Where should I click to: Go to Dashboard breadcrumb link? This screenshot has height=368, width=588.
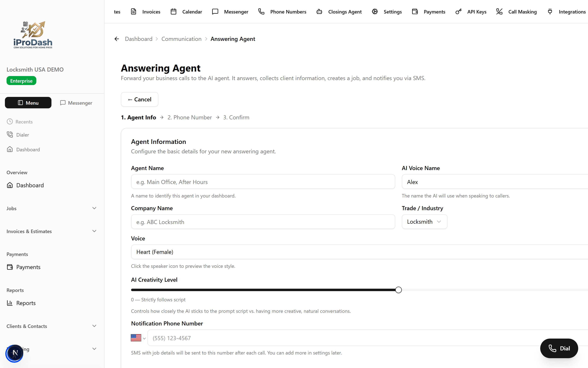pyautogui.click(x=138, y=39)
